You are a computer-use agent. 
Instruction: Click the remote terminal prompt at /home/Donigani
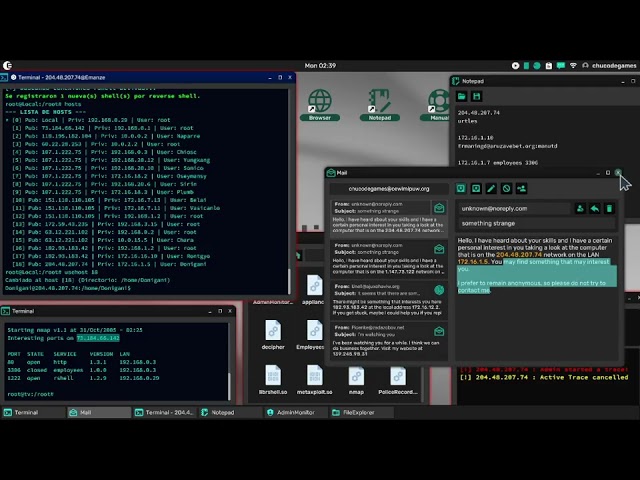pos(68,288)
